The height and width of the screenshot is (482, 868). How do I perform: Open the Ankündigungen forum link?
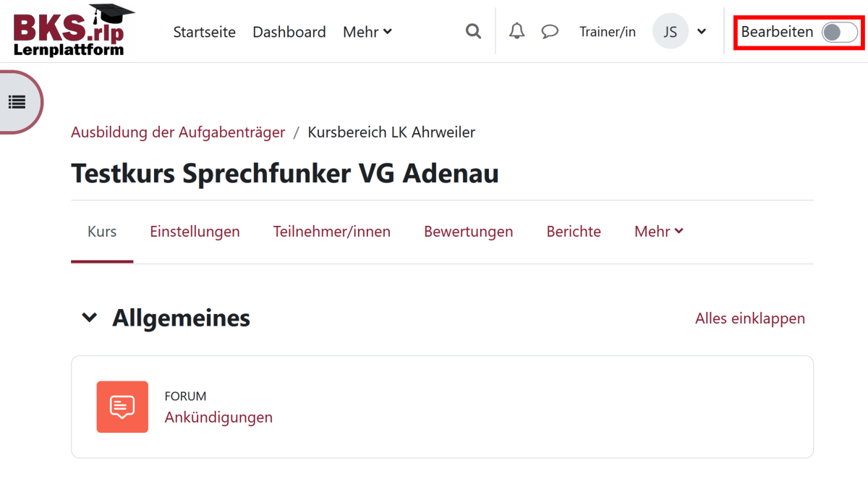(x=218, y=418)
